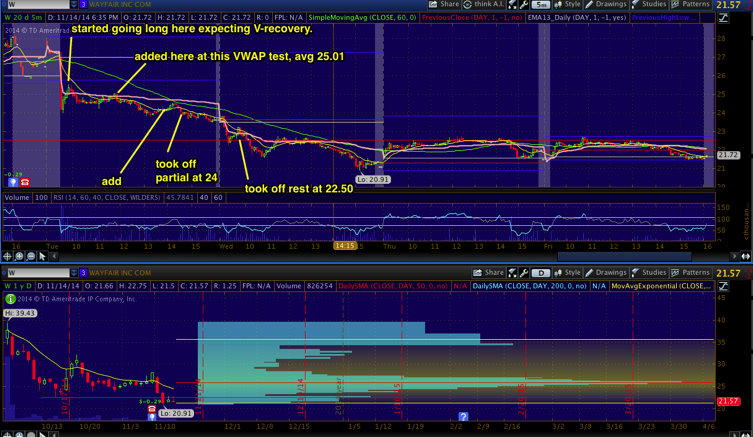Toggle the chart scale icon below lower price

tap(724, 286)
